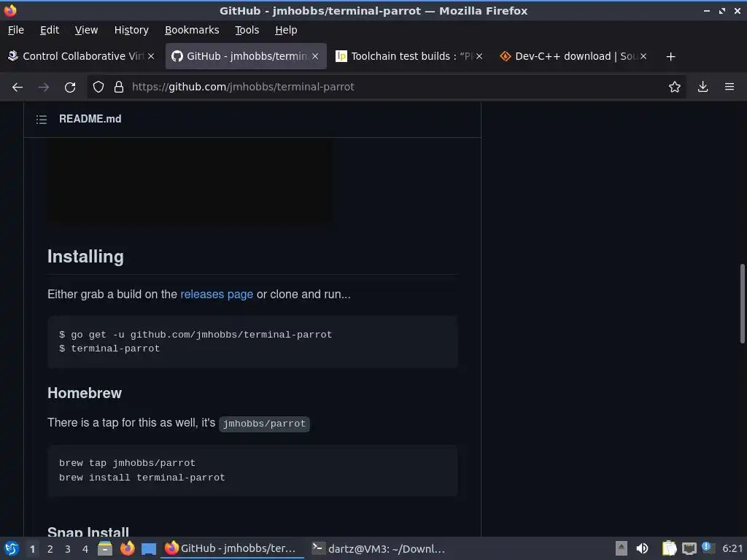This screenshot has height=560, width=747.
Task: Open the Help menu
Action: click(x=286, y=30)
